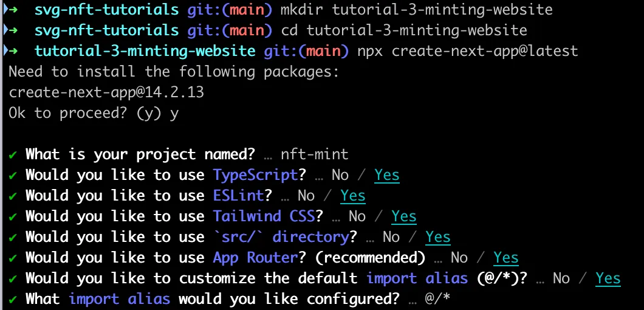Click the highlighted word 'ESLint'
The height and width of the screenshot is (310, 644).
238,196
